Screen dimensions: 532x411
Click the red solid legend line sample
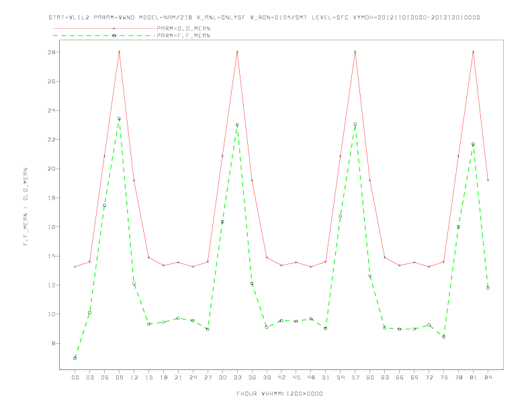pyautogui.click(x=104, y=28)
